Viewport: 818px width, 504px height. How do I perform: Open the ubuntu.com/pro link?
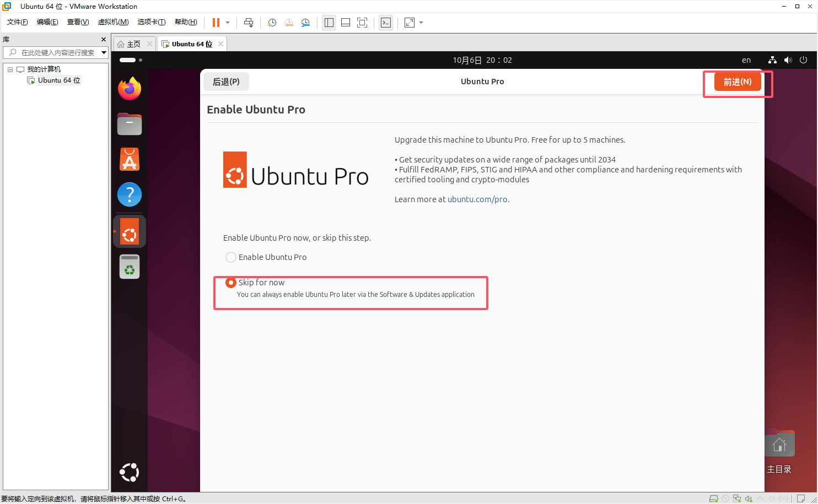click(477, 199)
